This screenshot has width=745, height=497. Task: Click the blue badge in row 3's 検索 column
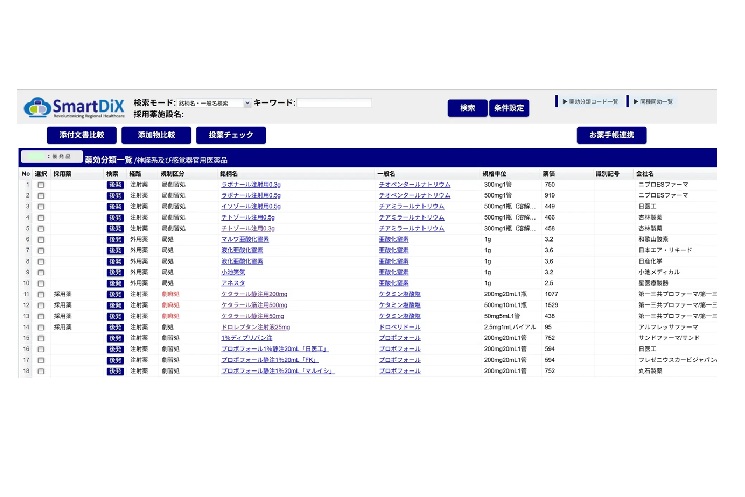115,207
